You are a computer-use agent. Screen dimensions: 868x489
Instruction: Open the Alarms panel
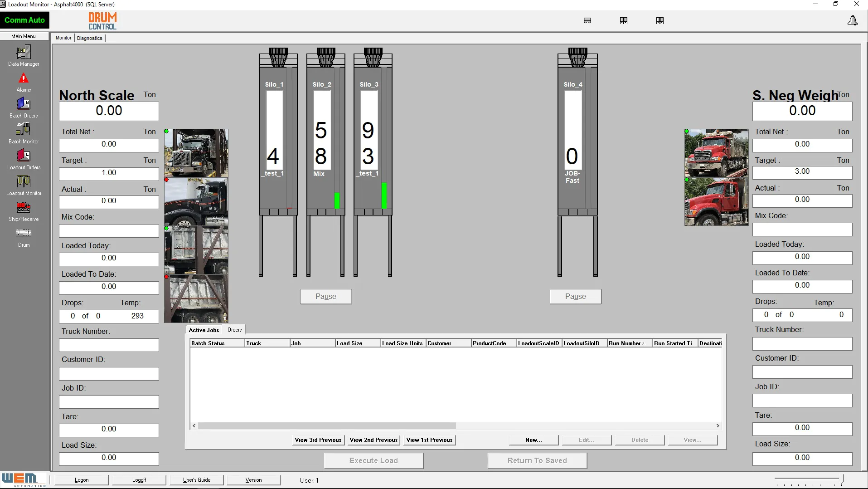tap(24, 82)
